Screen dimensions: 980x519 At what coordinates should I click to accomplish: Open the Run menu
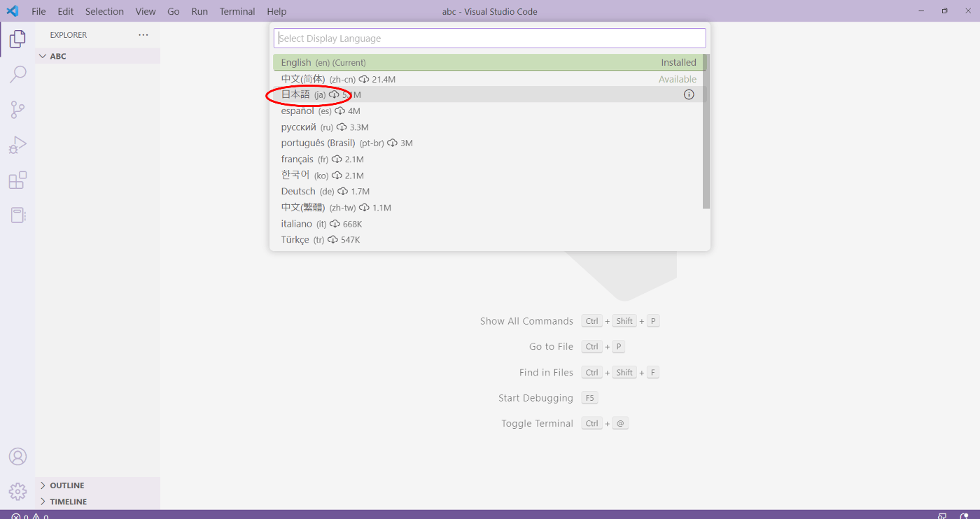[199, 11]
